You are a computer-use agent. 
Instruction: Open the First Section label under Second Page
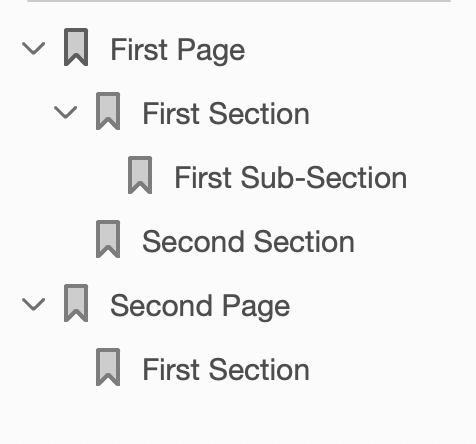pyautogui.click(x=226, y=370)
